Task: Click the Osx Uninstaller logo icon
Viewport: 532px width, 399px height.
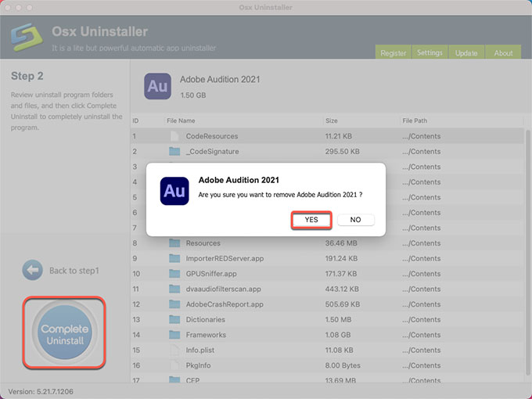Action: tap(27, 37)
